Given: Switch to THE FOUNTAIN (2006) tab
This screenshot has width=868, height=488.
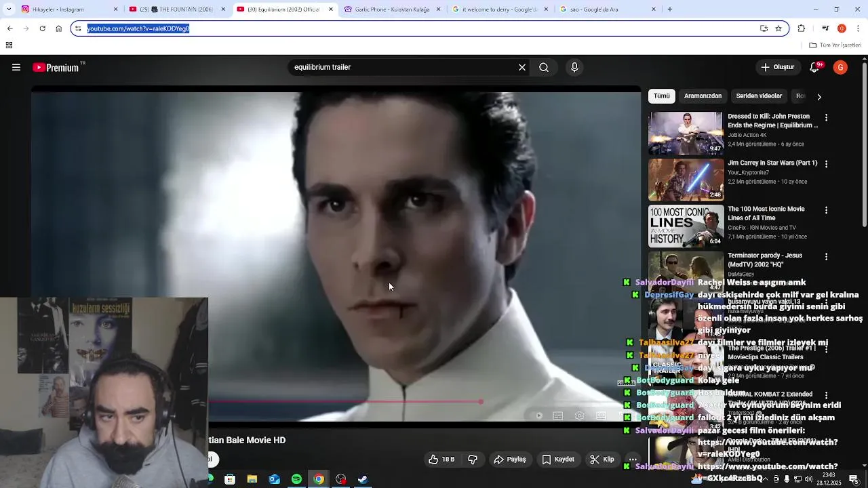Looking at the screenshot, I should [176, 9].
